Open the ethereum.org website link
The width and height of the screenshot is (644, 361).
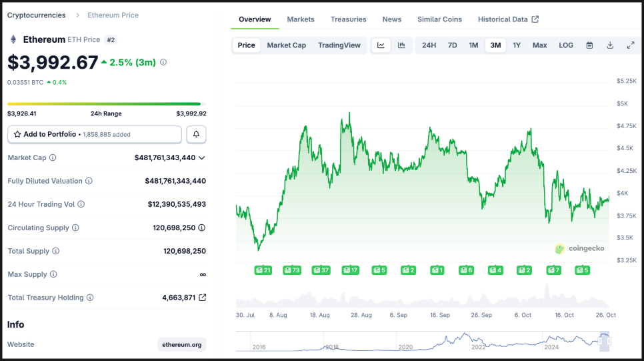coord(182,344)
